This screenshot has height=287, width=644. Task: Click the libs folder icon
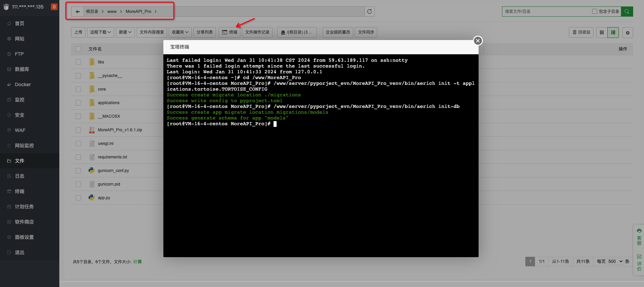tap(92, 62)
